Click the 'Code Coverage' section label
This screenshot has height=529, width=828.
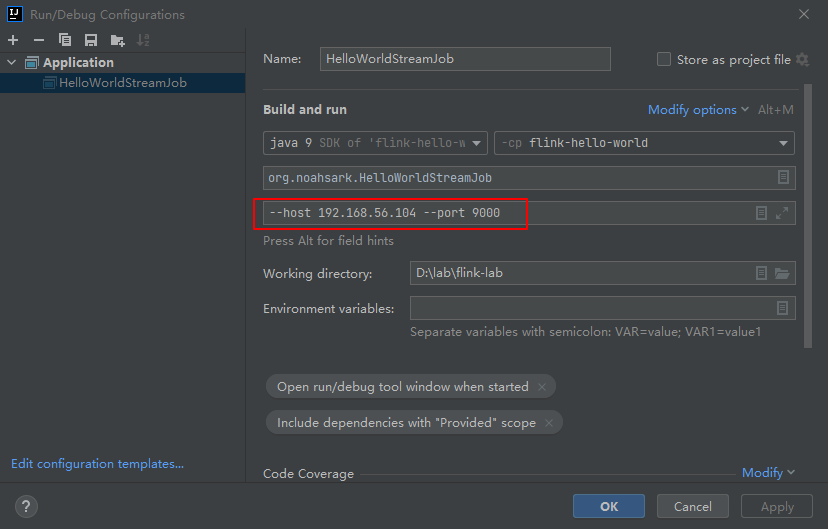(308, 474)
